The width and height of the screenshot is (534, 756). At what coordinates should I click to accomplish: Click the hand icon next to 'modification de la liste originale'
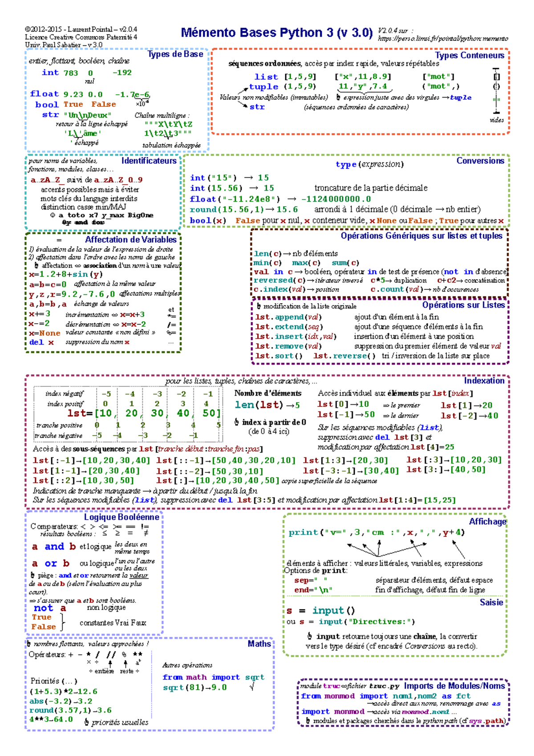[x=259, y=306]
